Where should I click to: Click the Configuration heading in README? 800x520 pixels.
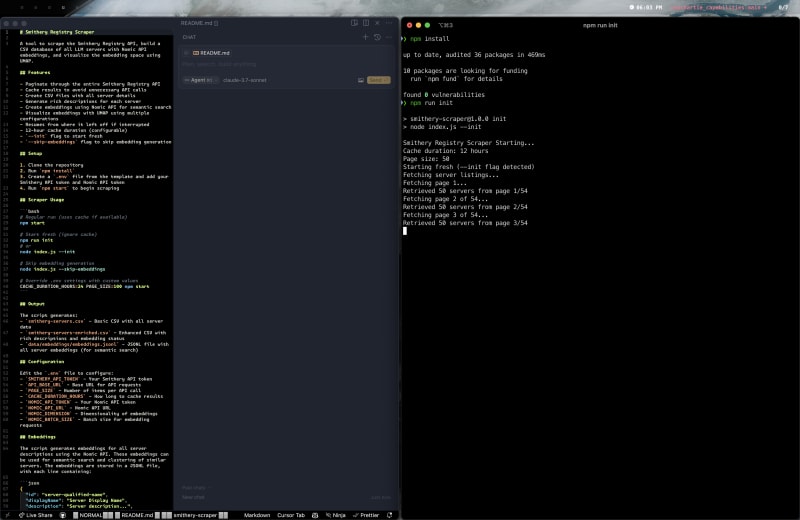pos(42,362)
